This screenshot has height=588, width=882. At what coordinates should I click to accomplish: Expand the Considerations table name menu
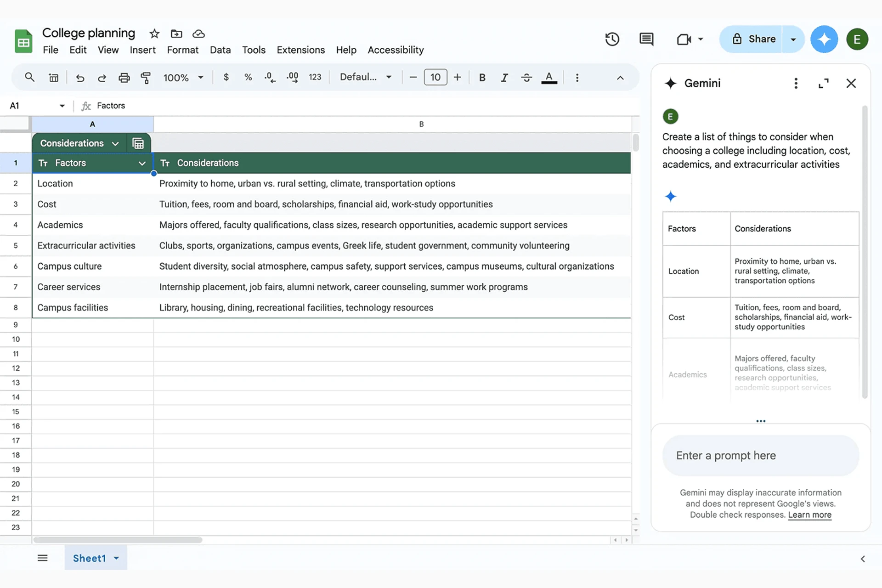coord(115,143)
